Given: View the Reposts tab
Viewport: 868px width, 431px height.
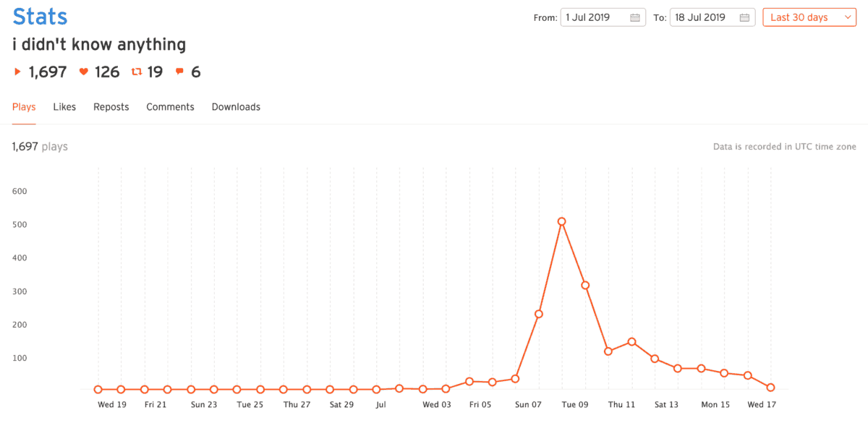Looking at the screenshot, I should [x=111, y=106].
